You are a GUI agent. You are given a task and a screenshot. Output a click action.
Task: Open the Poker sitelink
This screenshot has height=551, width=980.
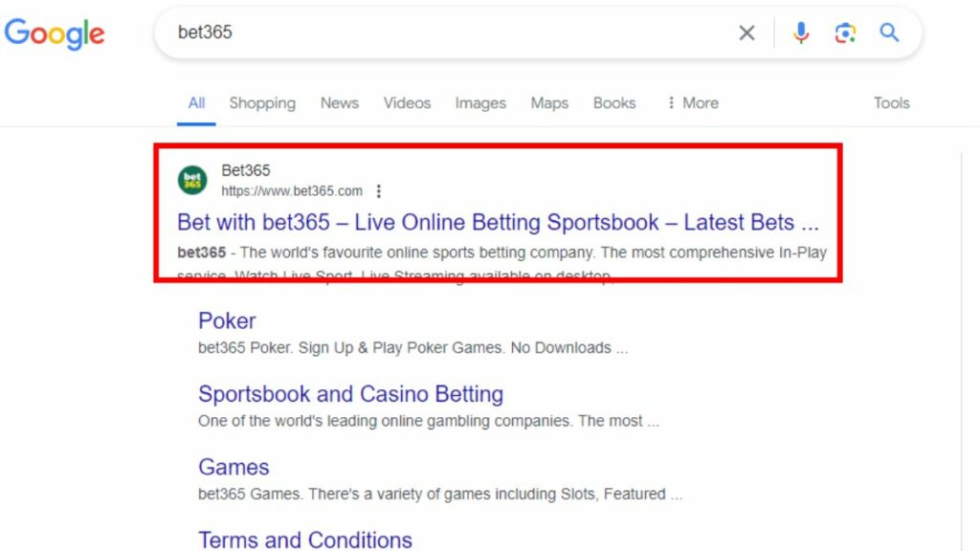tap(227, 321)
